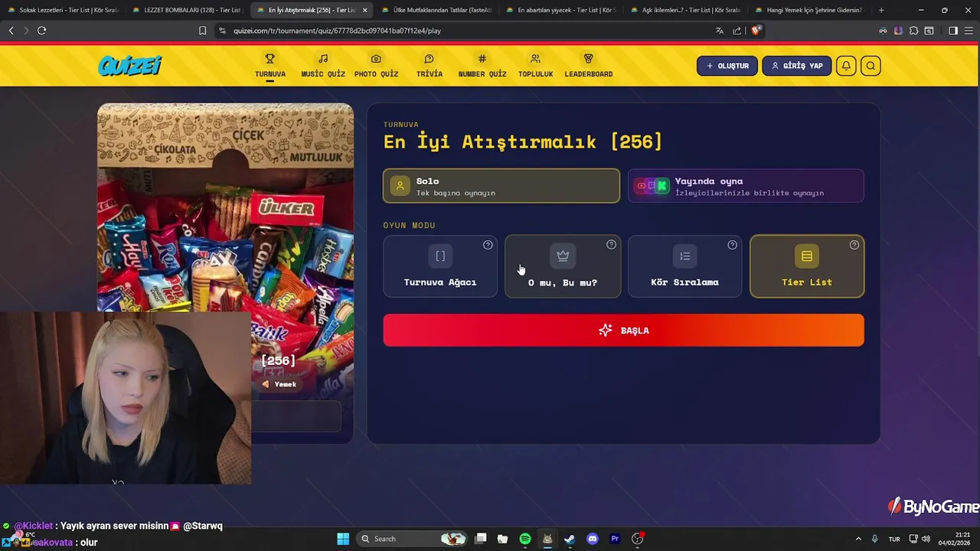Toggle the browser sidebar panel icon

(953, 31)
